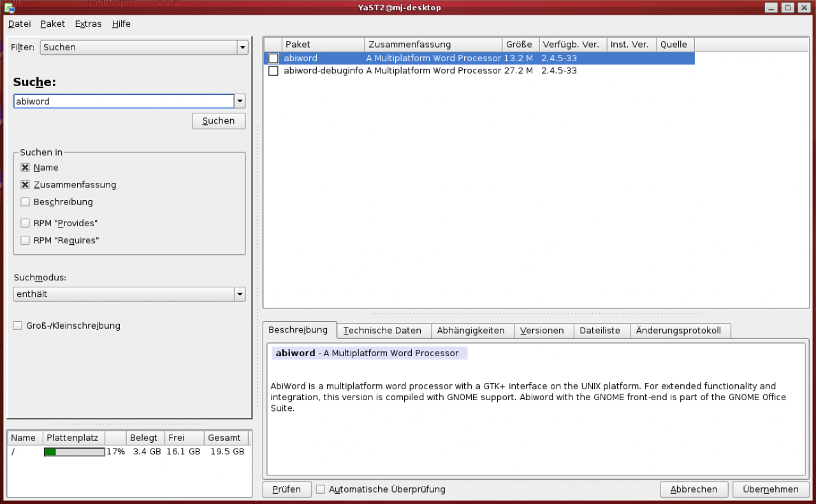The image size is (816, 504).
Task: Sort by the Quelle column header
Action: tap(676, 45)
